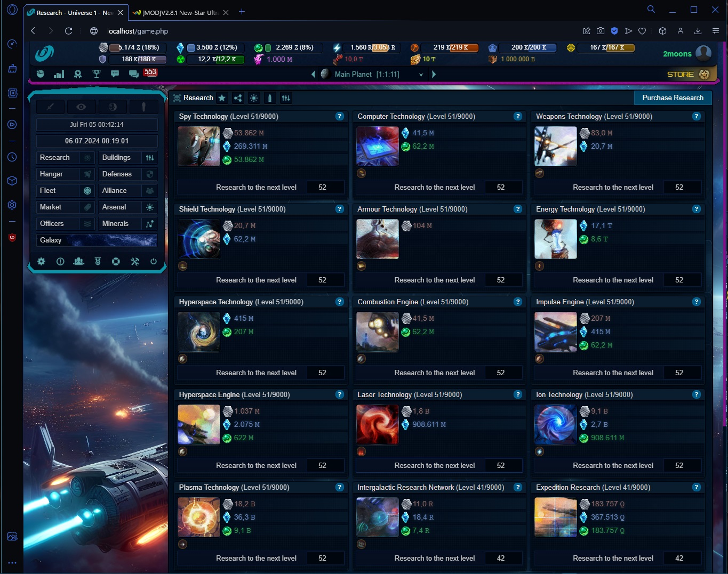This screenshot has width=728, height=574.
Task: Open the Officers menu item
Action: click(66, 223)
